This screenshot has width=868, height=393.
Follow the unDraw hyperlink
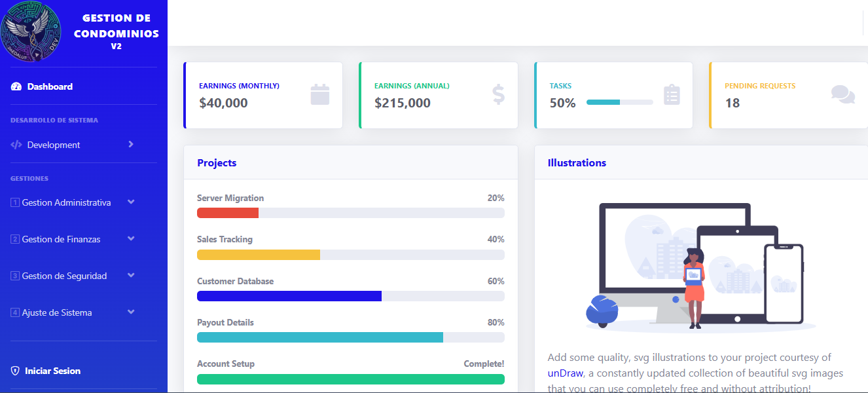pos(565,373)
